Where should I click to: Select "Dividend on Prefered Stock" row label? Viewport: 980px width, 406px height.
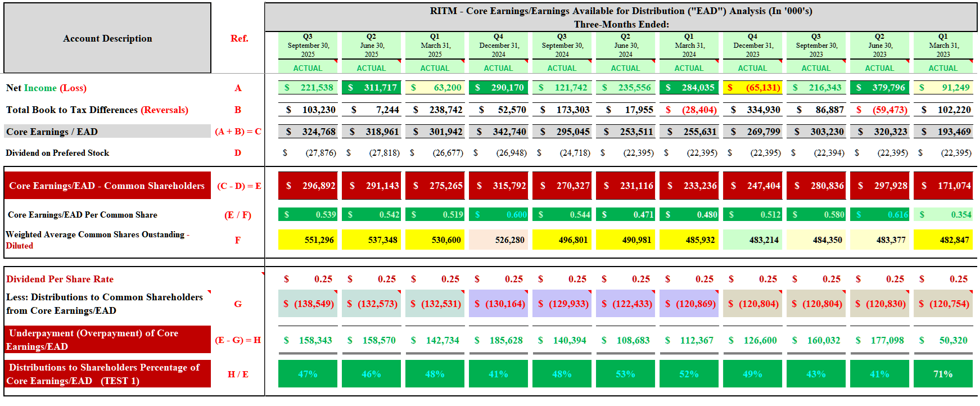(x=57, y=153)
